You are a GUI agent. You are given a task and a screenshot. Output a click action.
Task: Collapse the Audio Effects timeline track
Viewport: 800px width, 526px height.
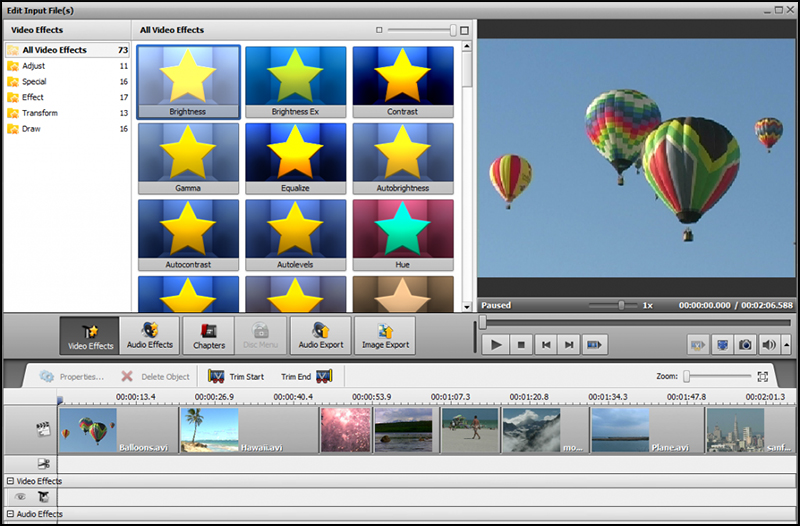(x=10, y=514)
